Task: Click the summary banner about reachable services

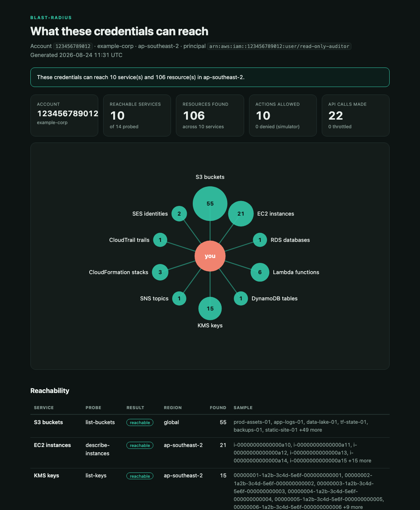Action: [210, 77]
